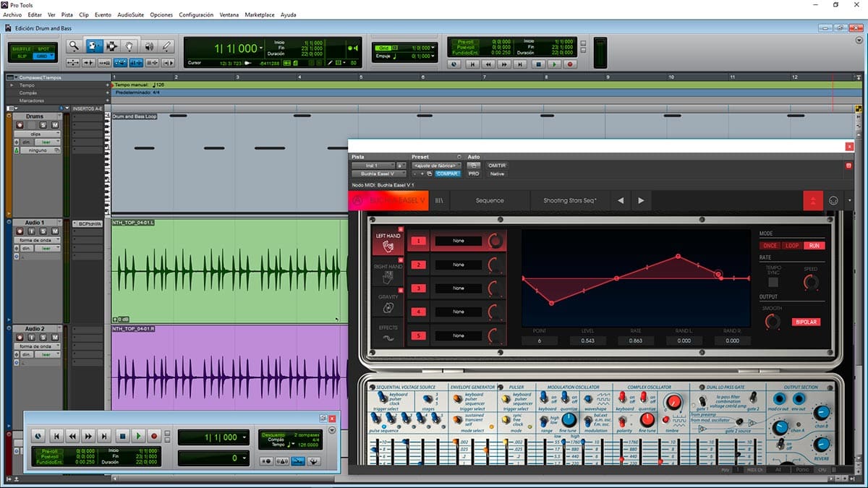Toggle the BIPOLAR output button
This screenshot has height=488, width=868.
806,322
